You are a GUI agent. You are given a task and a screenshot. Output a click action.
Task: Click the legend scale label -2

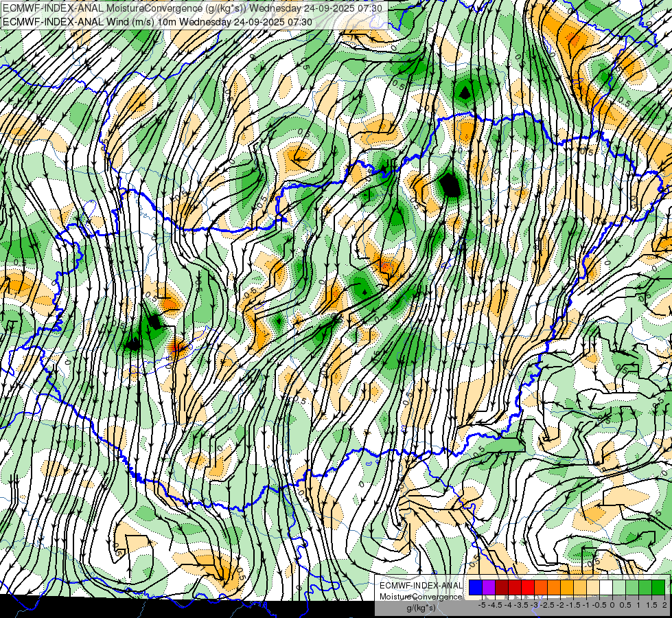560,605
